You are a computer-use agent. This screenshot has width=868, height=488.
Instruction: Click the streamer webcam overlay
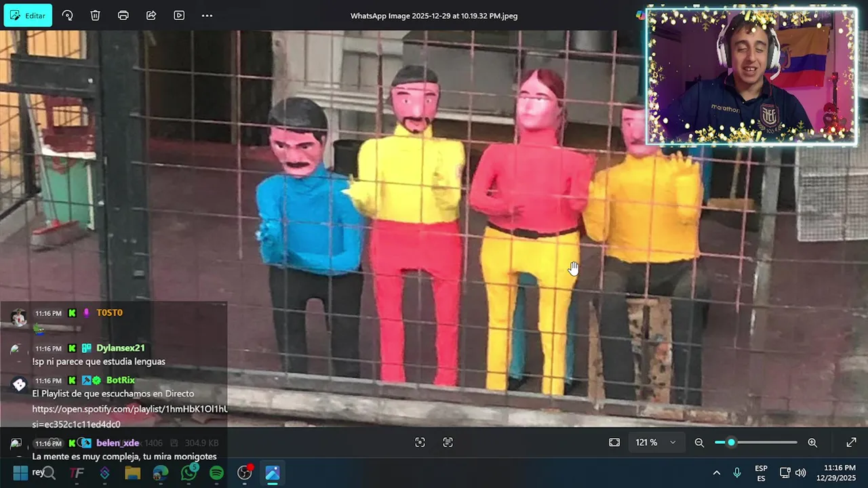tap(751, 77)
